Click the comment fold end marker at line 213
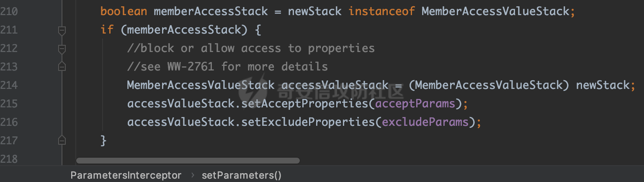The image size is (644, 182). [62, 67]
